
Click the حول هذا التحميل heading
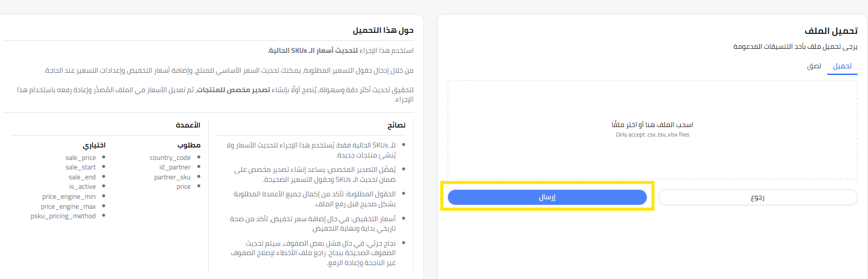383,30
